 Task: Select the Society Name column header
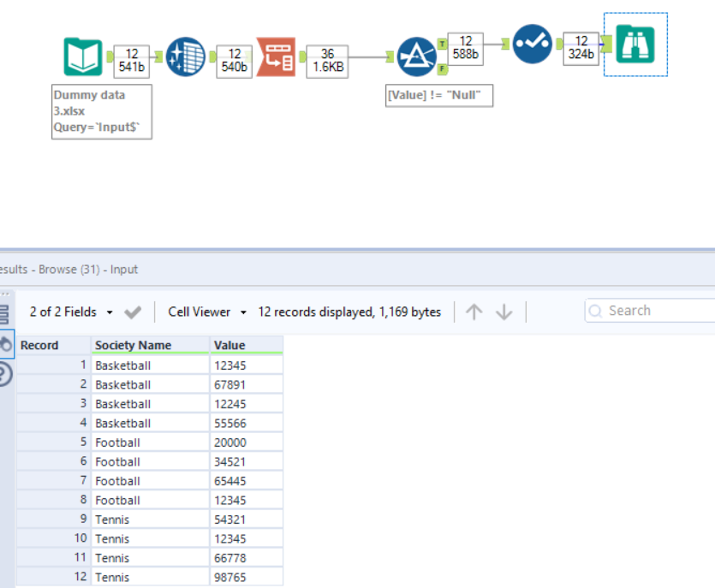pos(131,345)
